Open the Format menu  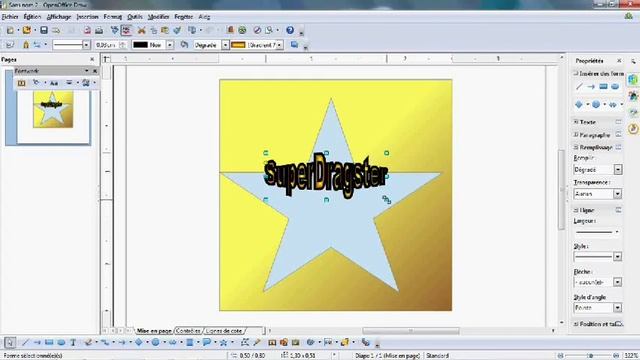point(113,17)
